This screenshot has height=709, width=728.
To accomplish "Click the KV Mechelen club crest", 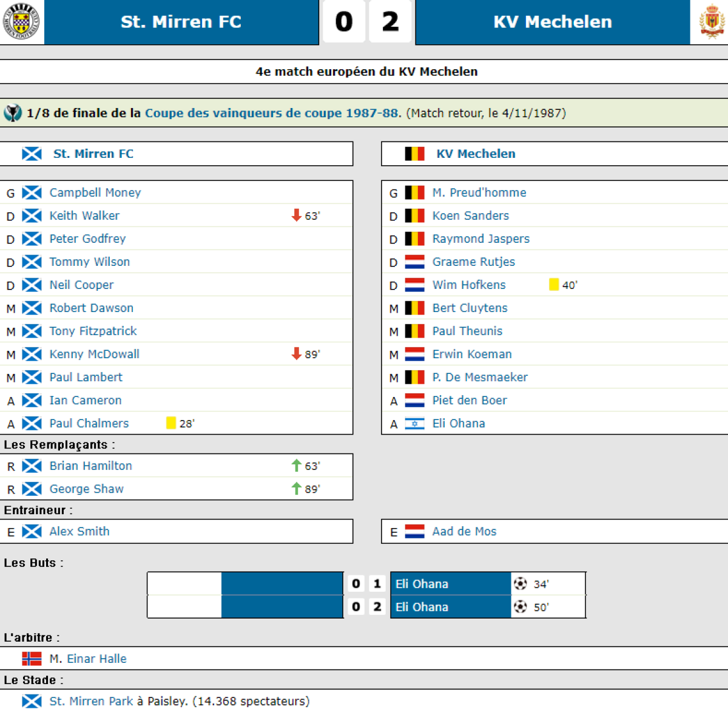I will pyautogui.click(x=712, y=21).
